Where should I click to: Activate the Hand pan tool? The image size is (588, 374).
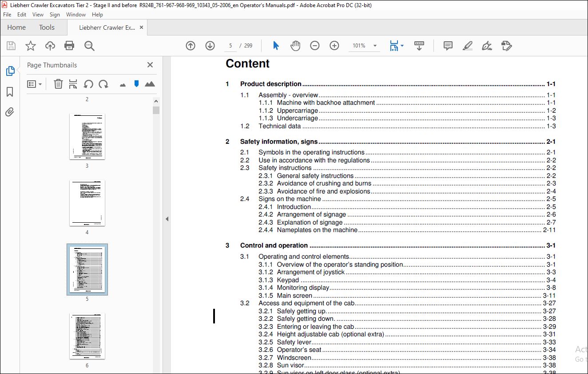(x=295, y=46)
